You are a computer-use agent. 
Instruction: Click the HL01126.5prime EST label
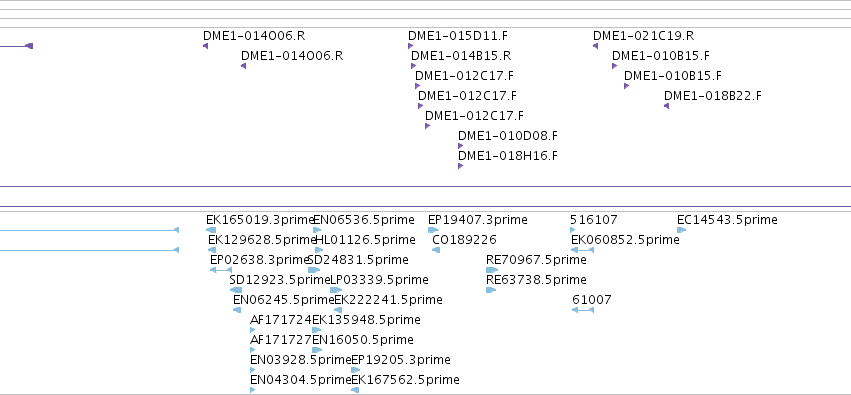[365, 240]
